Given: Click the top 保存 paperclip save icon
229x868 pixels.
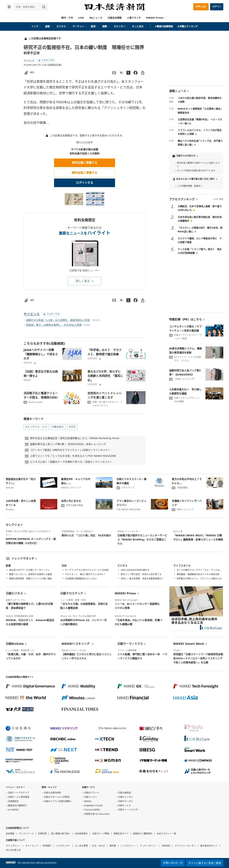Looking at the screenshot, I should 26,73.
